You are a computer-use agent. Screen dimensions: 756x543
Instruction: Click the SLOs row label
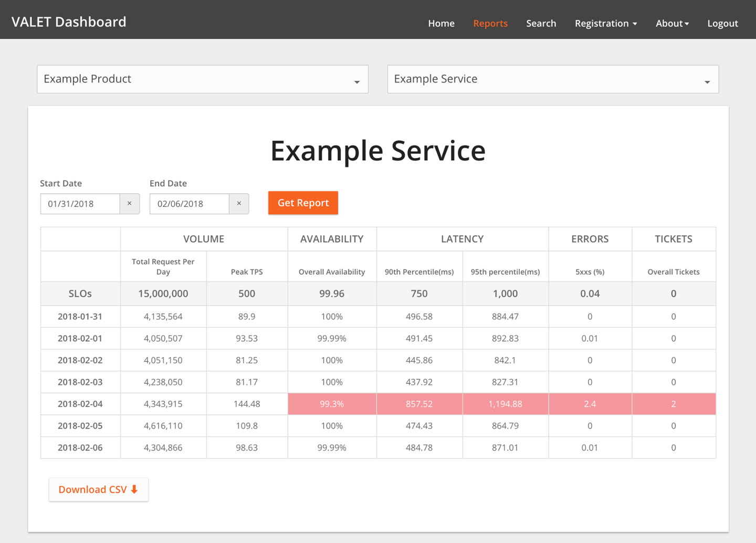pos(80,294)
